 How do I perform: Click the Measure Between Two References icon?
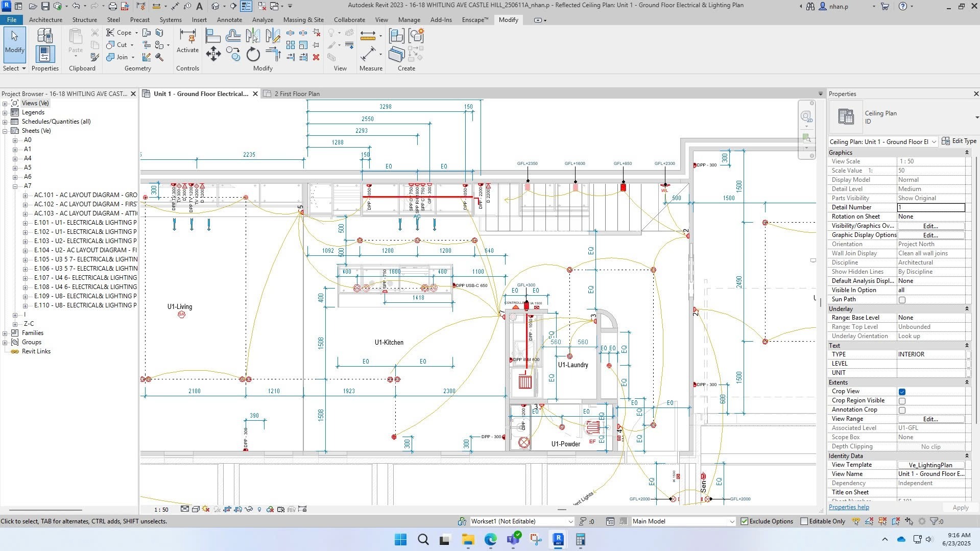tap(368, 36)
